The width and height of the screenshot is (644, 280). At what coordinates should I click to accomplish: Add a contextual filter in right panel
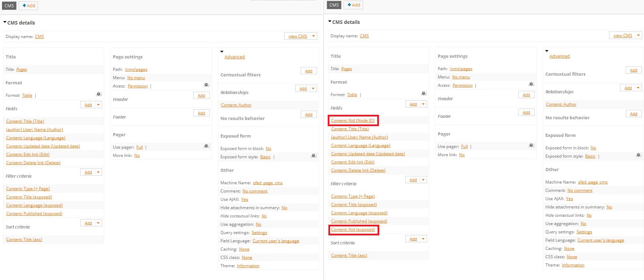634,70
